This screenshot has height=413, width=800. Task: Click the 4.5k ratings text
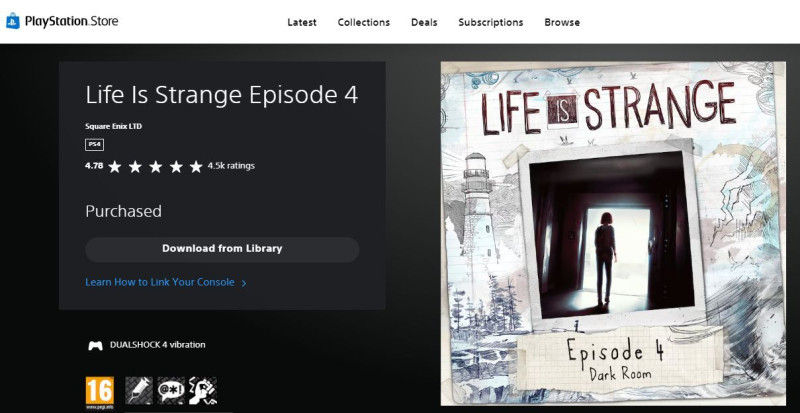231,166
